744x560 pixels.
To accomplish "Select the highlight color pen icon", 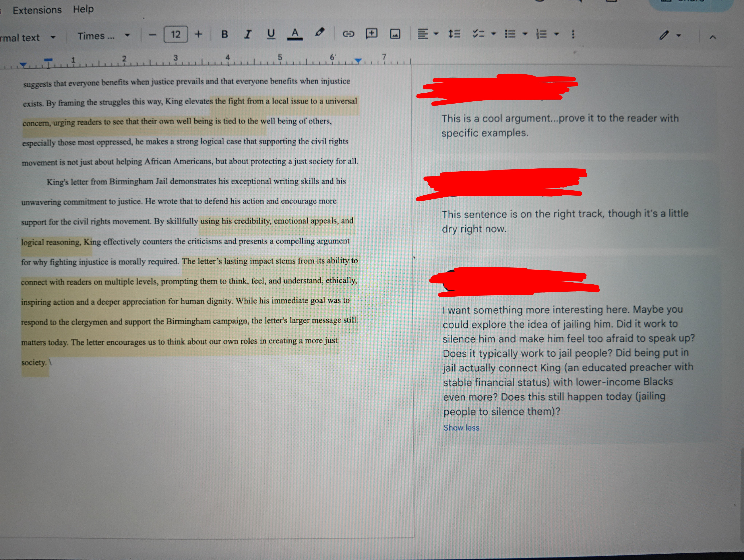I will click(x=319, y=33).
